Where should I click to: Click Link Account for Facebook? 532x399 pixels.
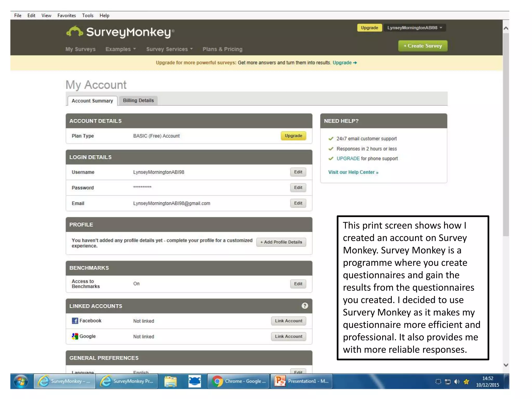click(x=288, y=321)
